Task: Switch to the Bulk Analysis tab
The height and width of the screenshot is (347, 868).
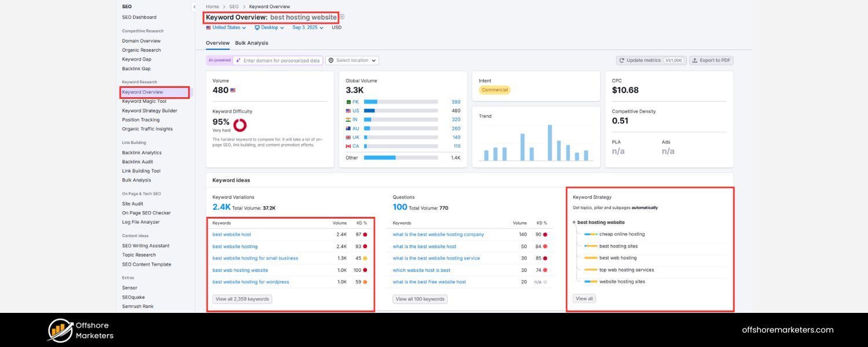Action: point(252,43)
